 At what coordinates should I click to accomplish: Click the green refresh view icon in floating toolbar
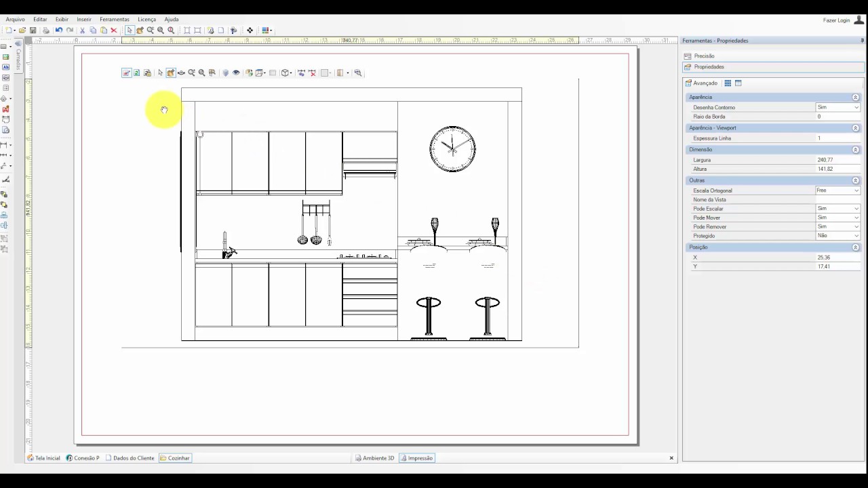[136, 73]
